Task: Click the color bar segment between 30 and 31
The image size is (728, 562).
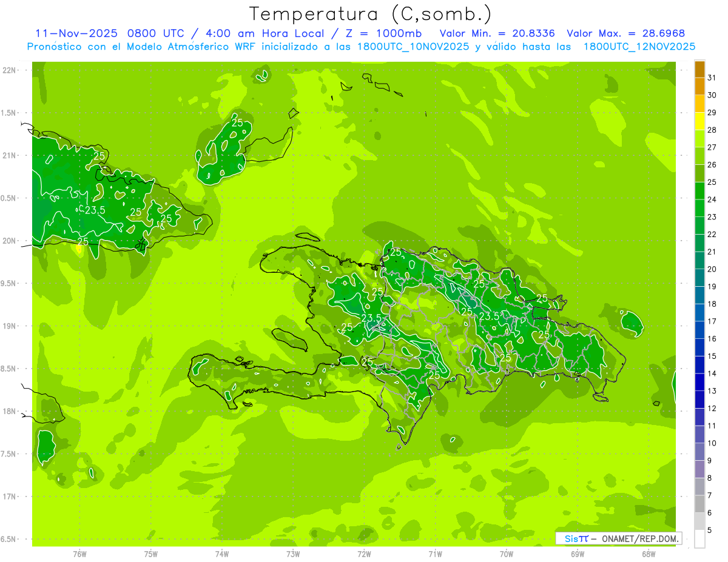Action: click(x=699, y=87)
